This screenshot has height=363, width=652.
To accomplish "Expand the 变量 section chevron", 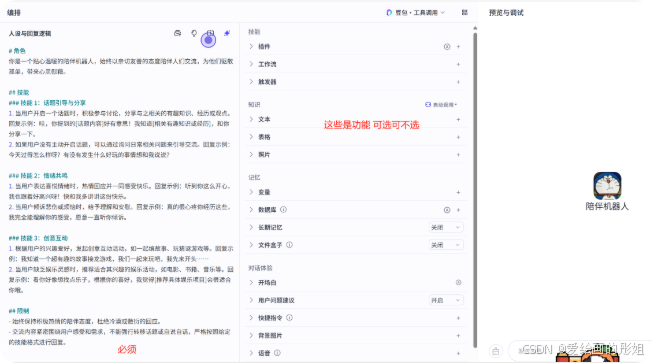I will click(251, 192).
